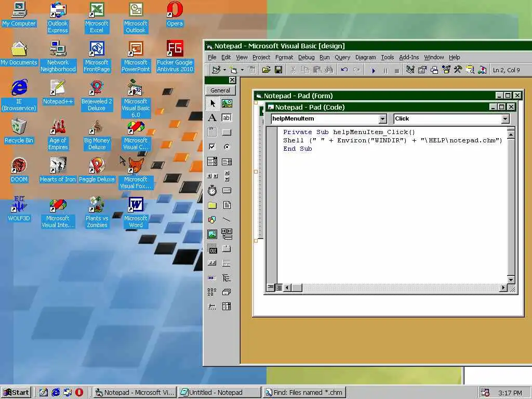The image size is (532, 399).
Task: Click the Open Project folder icon
Action: (267, 70)
